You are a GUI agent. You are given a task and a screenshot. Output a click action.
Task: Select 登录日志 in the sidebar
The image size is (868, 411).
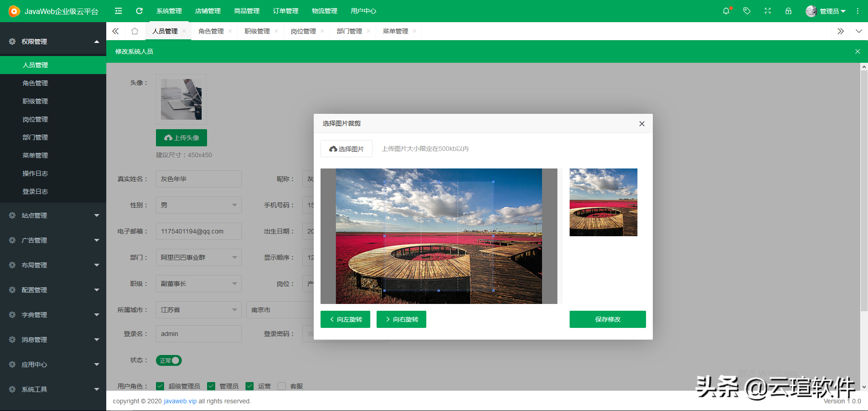click(x=53, y=191)
